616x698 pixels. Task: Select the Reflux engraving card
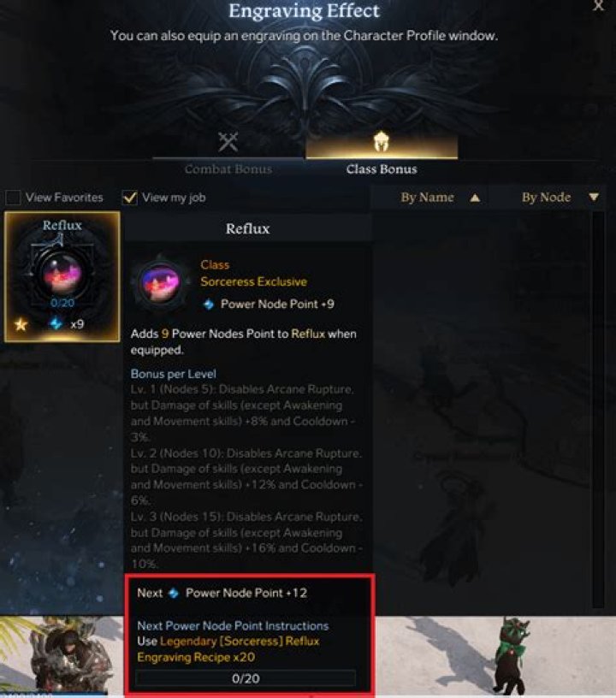[x=62, y=277]
